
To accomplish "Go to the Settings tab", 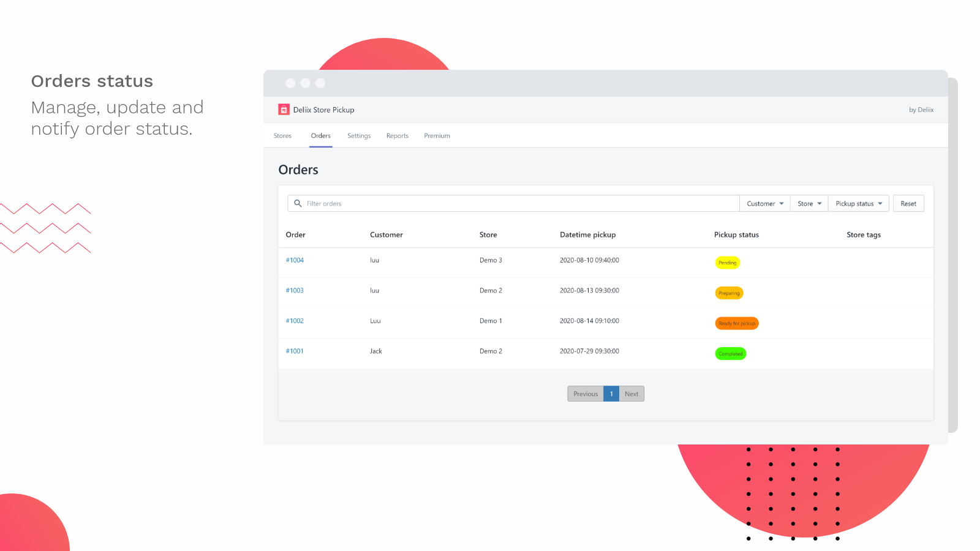I will pos(359,136).
